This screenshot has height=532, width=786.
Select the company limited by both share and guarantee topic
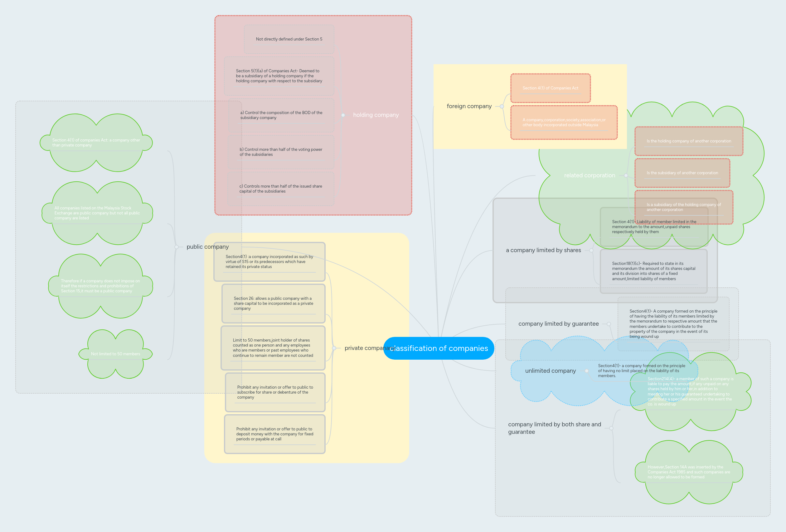[x=555, y=428]
